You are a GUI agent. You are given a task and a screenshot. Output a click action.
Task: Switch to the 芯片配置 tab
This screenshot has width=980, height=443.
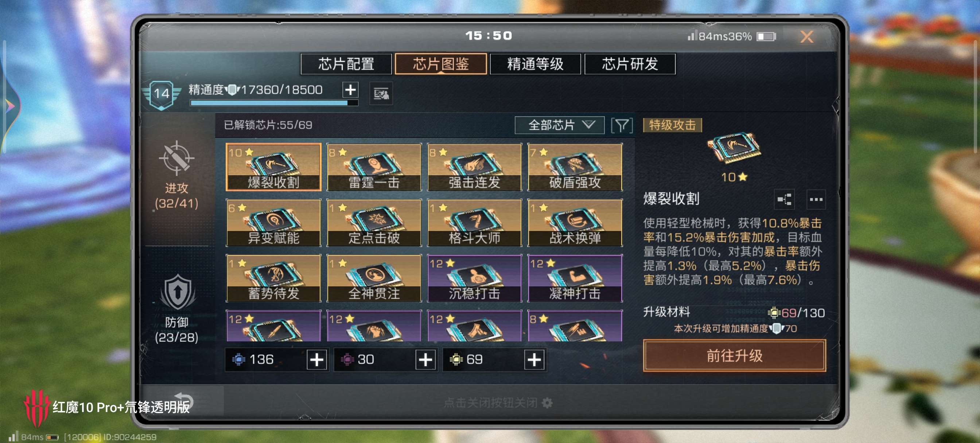pos(346,64)
